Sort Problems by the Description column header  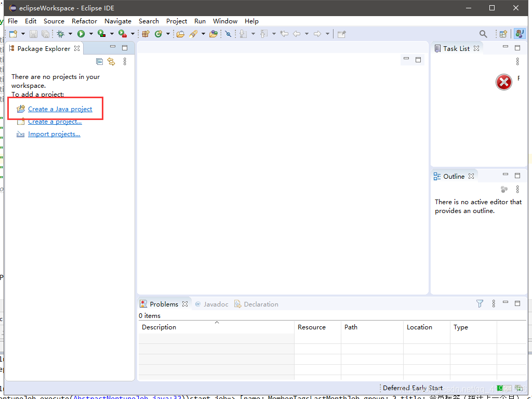click(217, 327)
